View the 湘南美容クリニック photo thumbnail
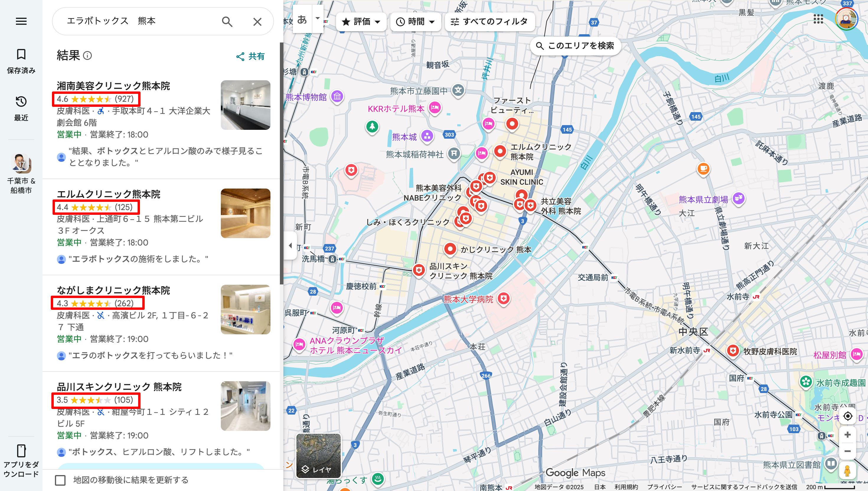The image size is (868, 491). [x=245, y=105]
